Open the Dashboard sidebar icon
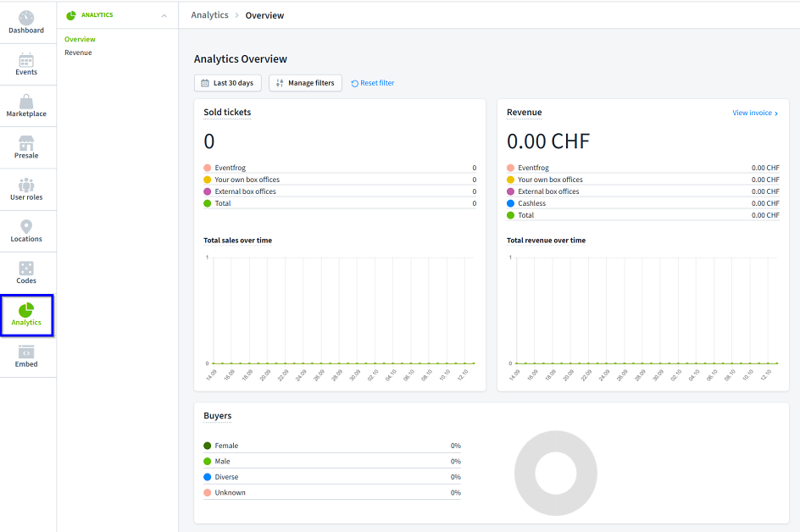The image size is (800, 532). pyautogui.click(x=26, y=19)
